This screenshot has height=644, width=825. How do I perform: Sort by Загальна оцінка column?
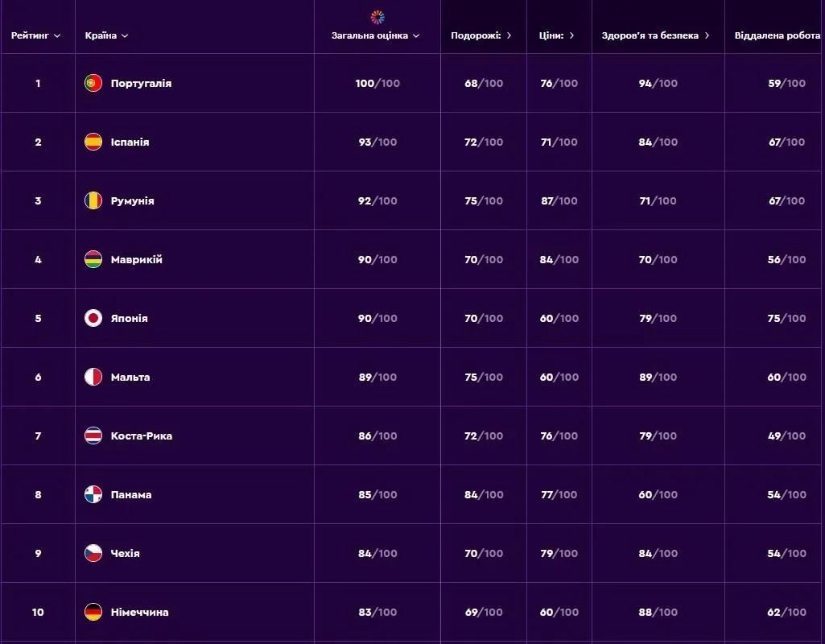tap(376, 35)
